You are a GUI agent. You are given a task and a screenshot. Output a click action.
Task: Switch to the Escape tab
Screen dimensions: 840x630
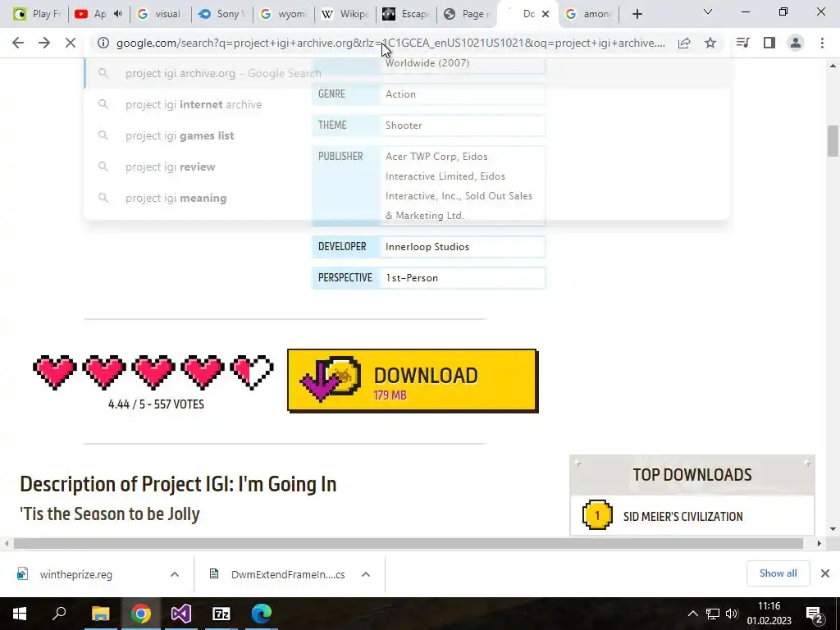[405, 14]
